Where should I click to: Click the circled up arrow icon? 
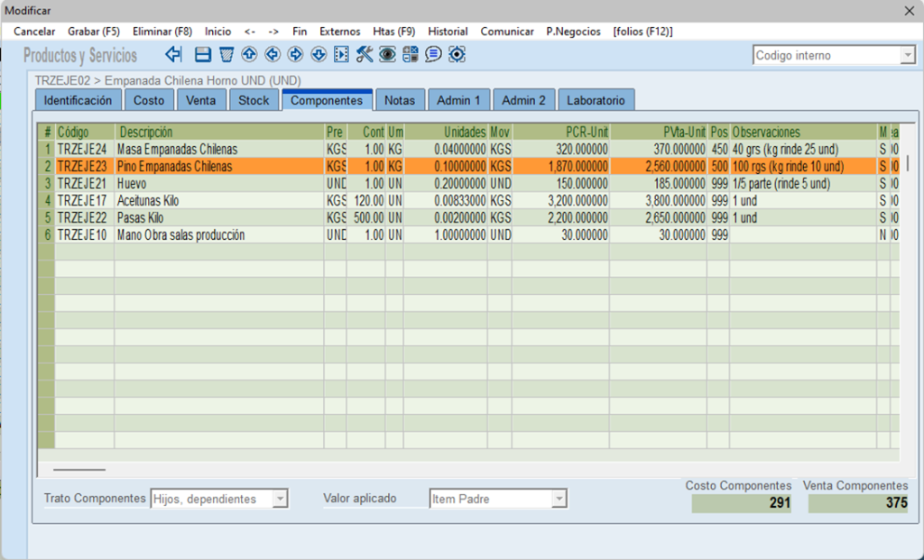[249, 55]
